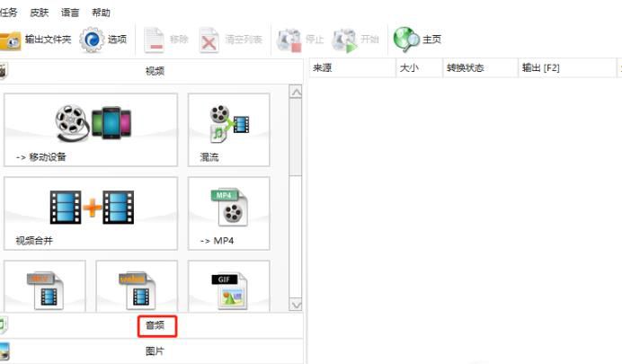Select the 移动设备 mobile device conversion tile
Viewport: 622px width, 364px height.
coord(91,130)
